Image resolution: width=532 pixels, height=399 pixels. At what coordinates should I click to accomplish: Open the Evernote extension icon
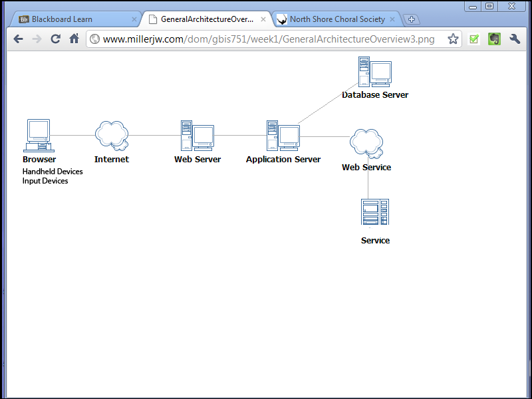[x=494, y=39]
